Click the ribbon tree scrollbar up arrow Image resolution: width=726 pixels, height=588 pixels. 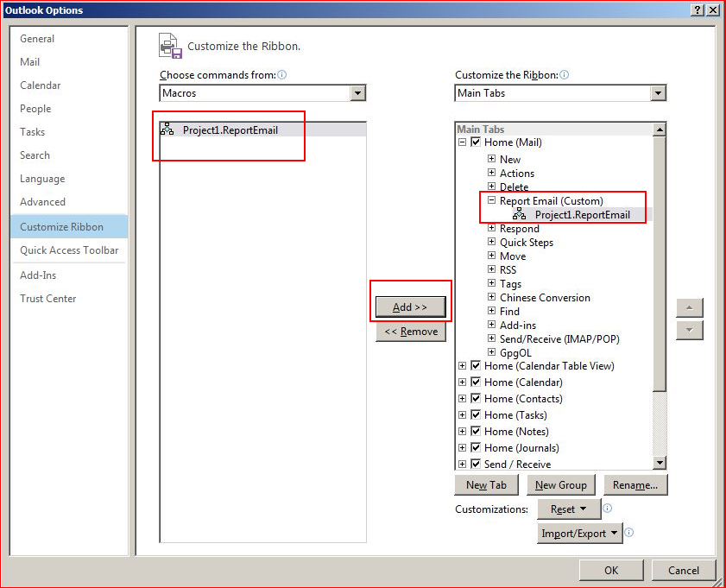(x=660, y=130)
